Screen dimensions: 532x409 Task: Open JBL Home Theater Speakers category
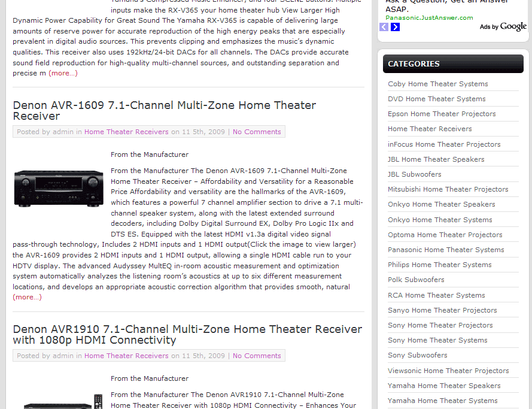(x=436, y=159)
